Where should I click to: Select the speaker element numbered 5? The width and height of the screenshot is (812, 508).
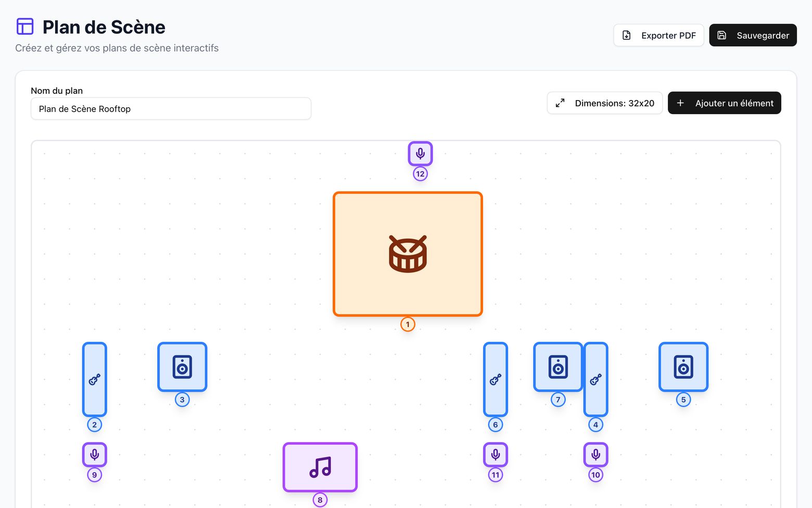(683, 367)
